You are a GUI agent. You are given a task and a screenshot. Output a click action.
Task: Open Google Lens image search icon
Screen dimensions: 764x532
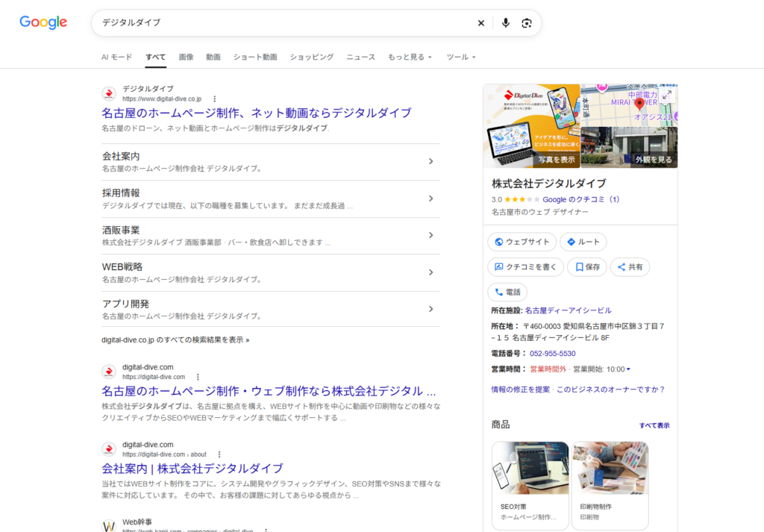coord(526,23)
